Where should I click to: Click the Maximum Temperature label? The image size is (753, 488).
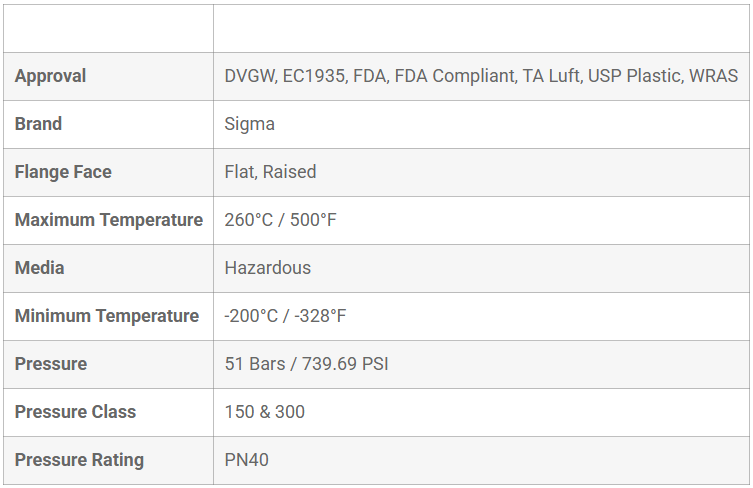[108, 220]
